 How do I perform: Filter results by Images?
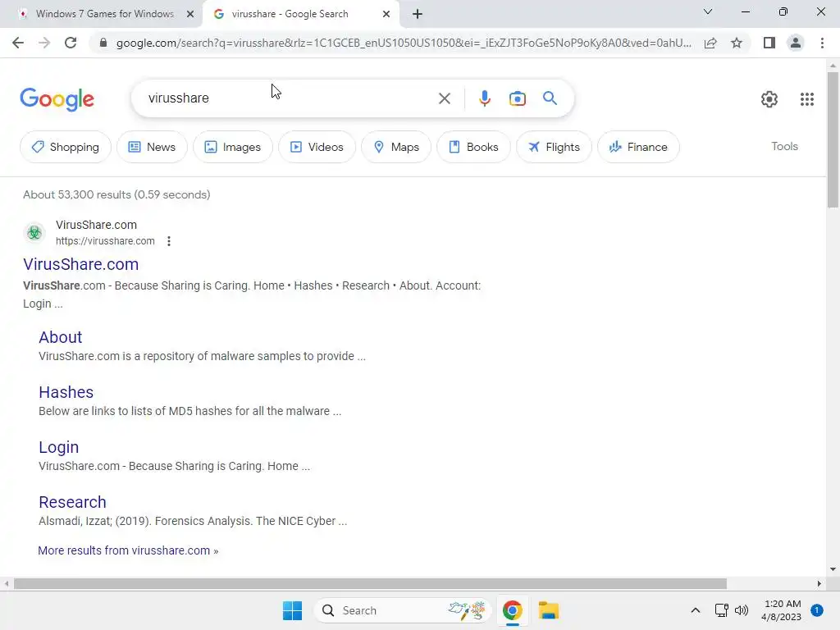[x=232, y=147]
